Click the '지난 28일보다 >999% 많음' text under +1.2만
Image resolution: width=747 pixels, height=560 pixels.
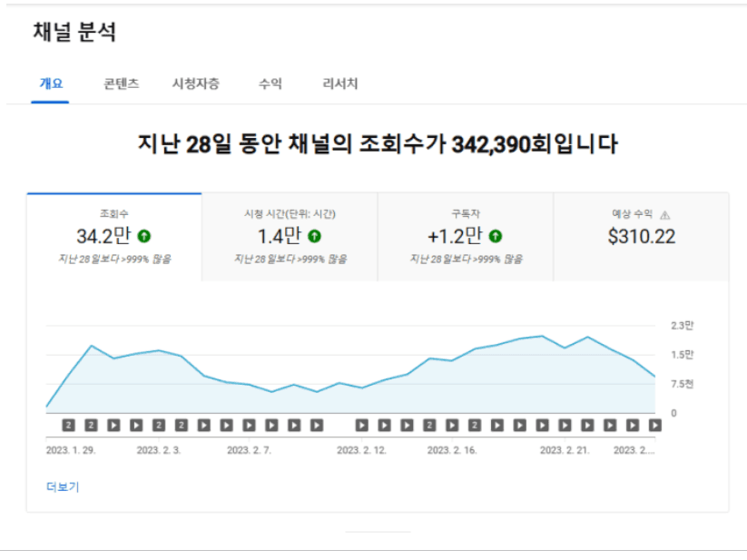tap(466, 259)
